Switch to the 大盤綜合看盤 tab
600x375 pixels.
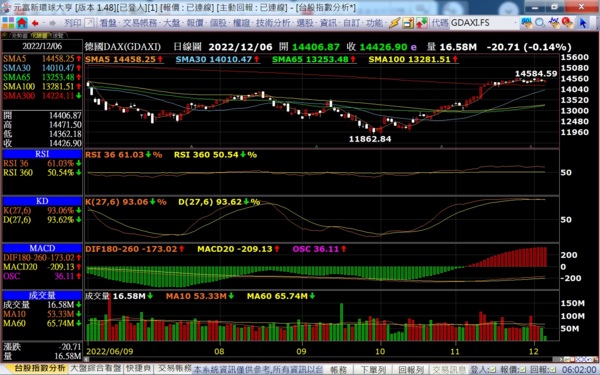click(x=96, y=369)
